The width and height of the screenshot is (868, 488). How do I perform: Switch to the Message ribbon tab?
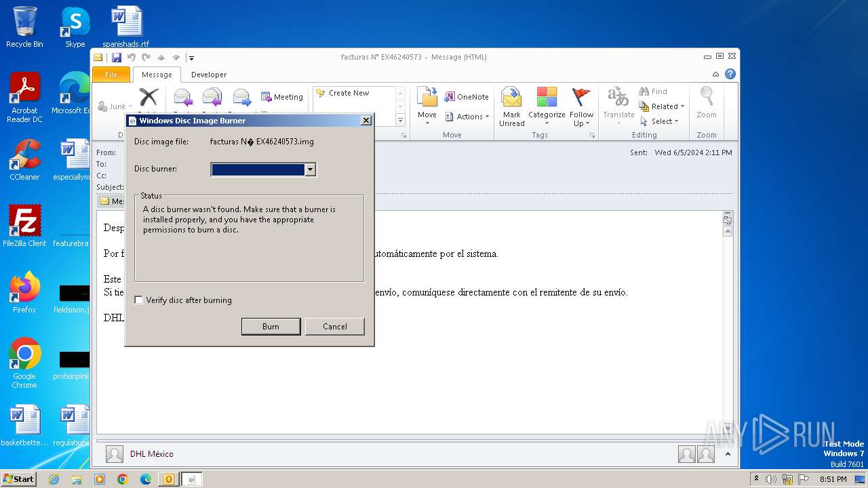157,75
